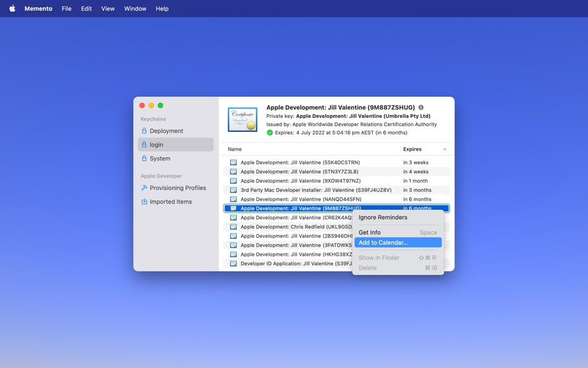Click certificate icon on Chris Redfield row

click(233, 227)
